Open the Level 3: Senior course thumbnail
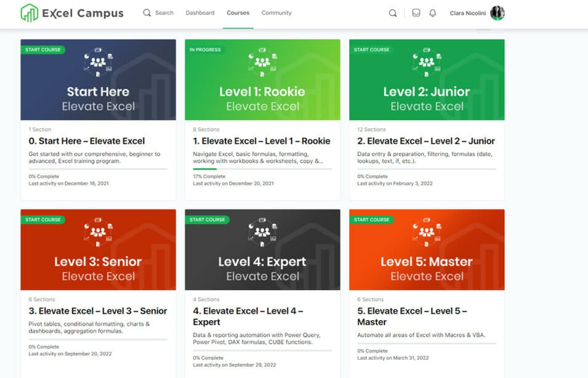The image size is (588, 378). click(x=98, y=249)
